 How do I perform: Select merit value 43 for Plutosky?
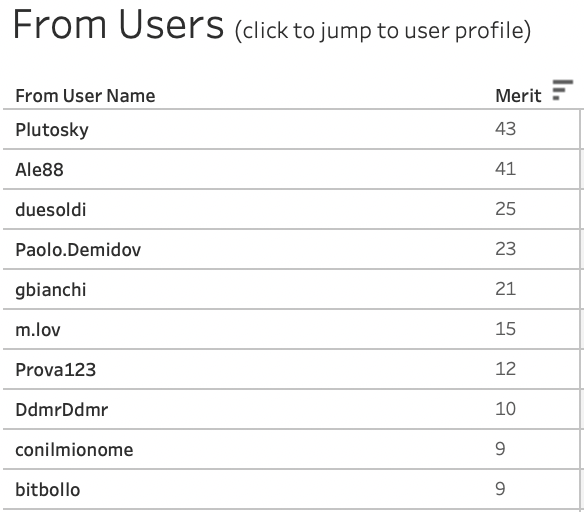click(x=505, y=129)
